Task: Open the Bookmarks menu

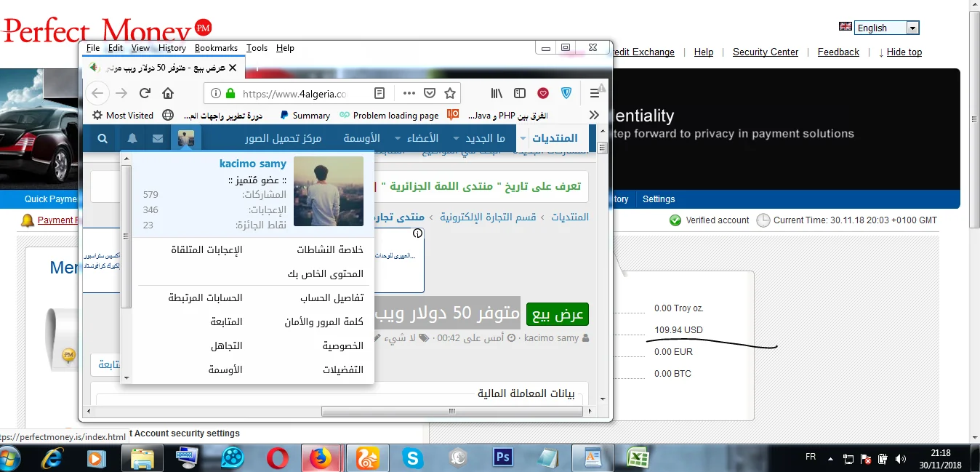Action: 216,48
